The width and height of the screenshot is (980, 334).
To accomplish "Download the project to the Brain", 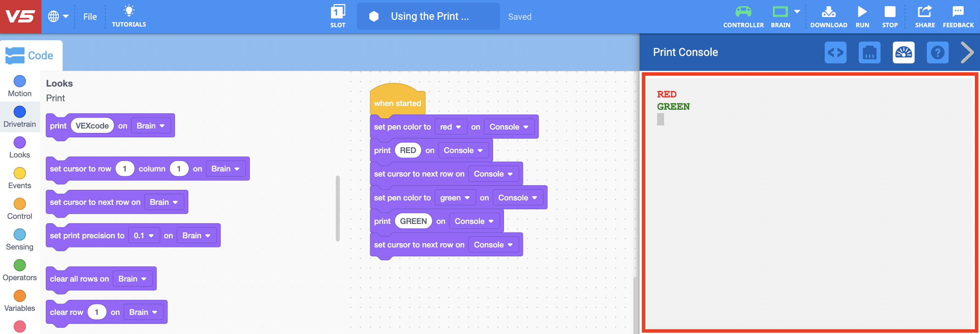I will 828,16.
